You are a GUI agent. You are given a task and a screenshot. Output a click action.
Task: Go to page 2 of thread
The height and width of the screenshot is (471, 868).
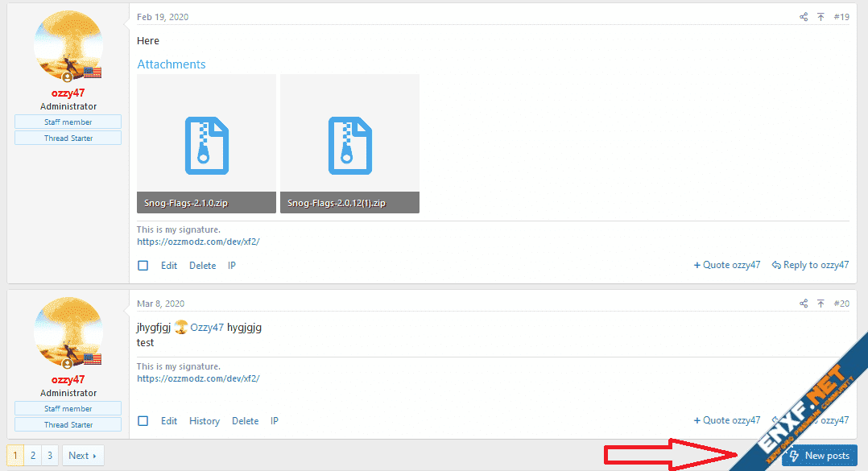32,456
